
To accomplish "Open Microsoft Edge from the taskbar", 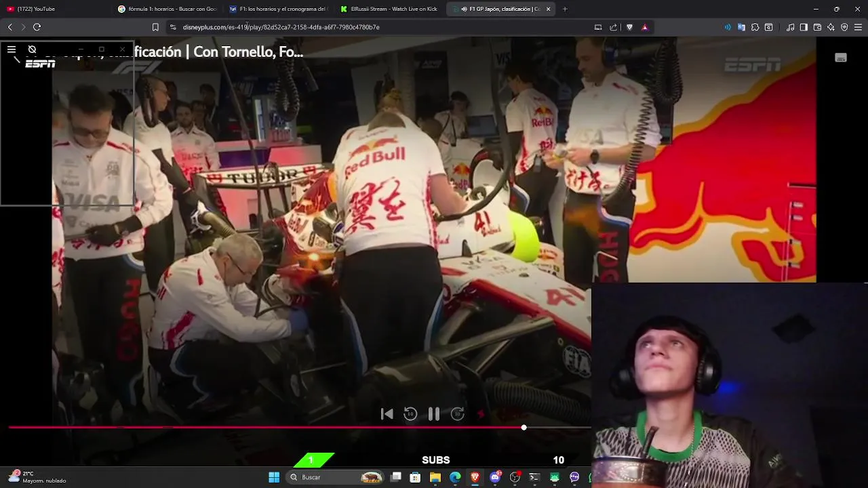I will click(455, 477).
